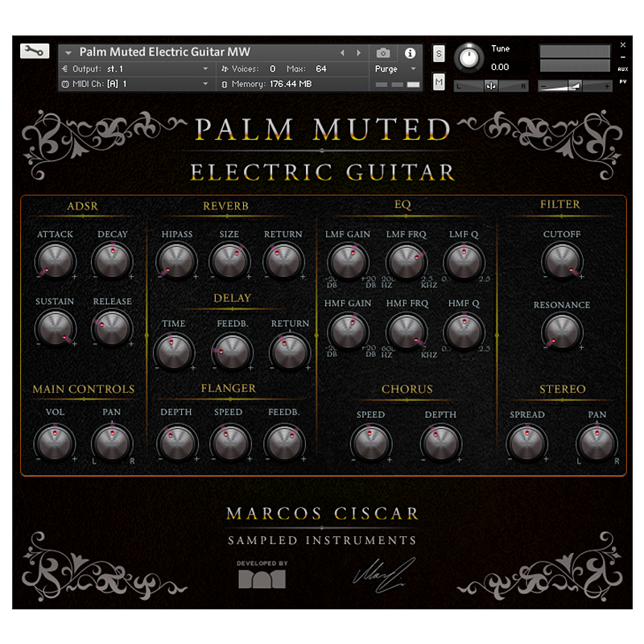Click the Cutoff knob in the Filter section
This screenshot has height=644, width=644.
(x=562, y=259)
